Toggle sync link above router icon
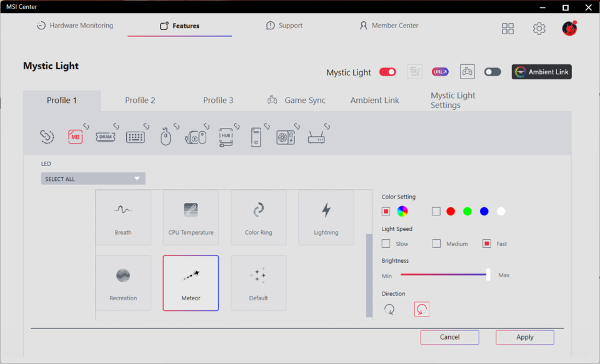600x364 pixels. (327, 125)
